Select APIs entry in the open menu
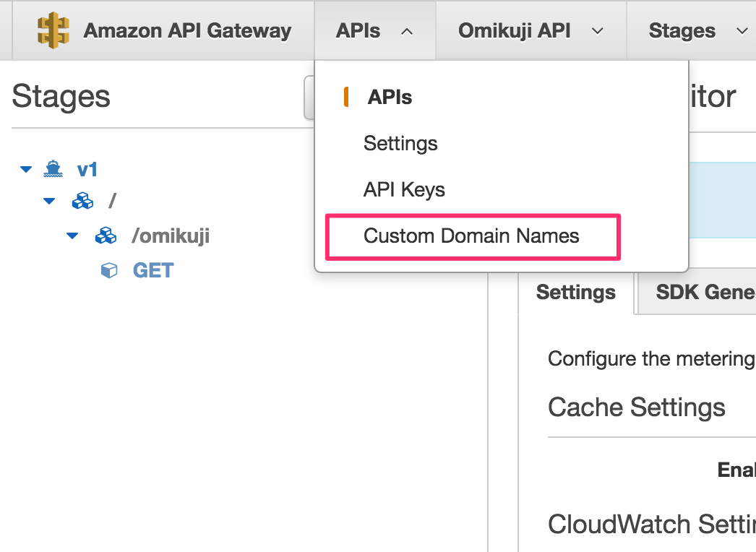The width and height of the screenshot is (756, 552). coord(390,97)
